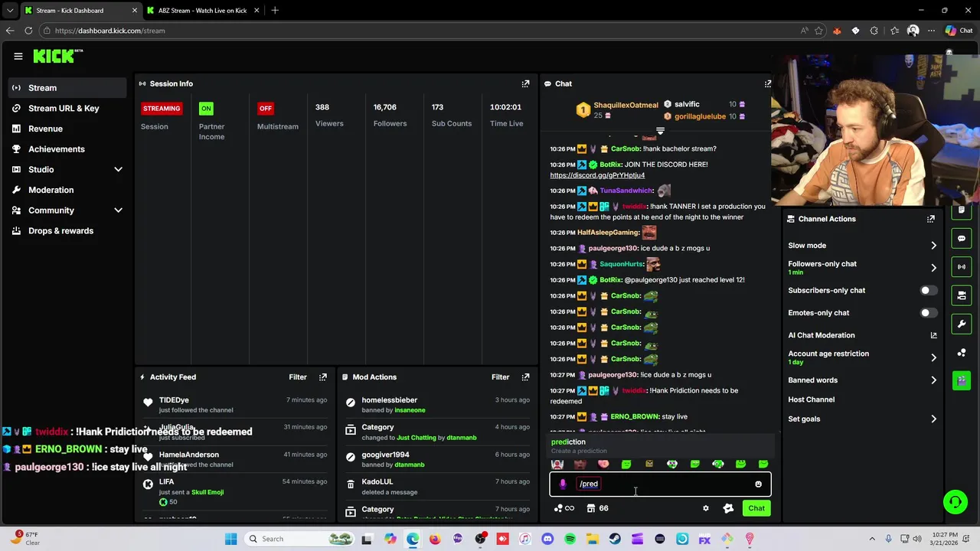
Task: Open the green headset support button
Action: coord(955,502)
